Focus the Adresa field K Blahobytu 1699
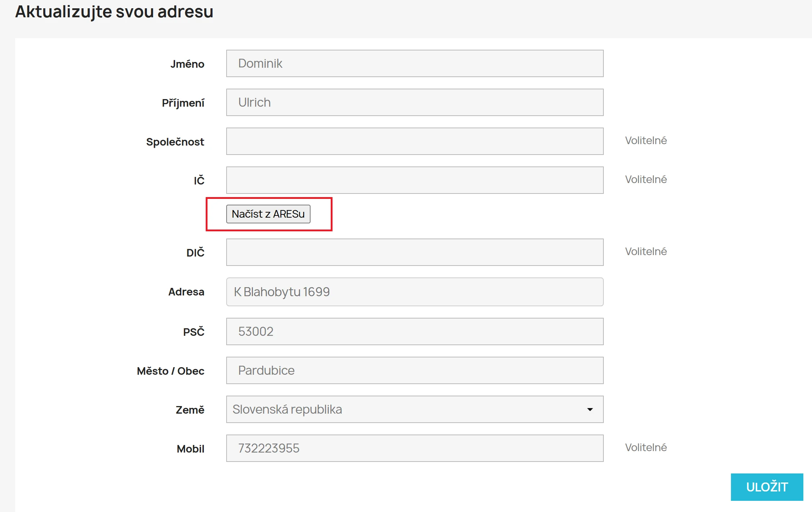 coord(415,292)
